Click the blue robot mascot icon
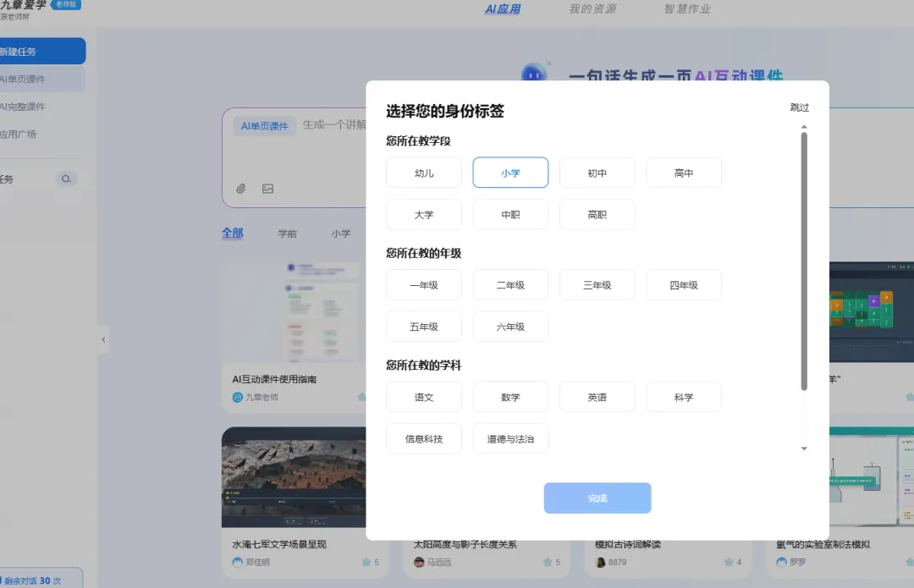Image resolution: width=914 pixels, height=588 pixels. [x=534, y=72]
